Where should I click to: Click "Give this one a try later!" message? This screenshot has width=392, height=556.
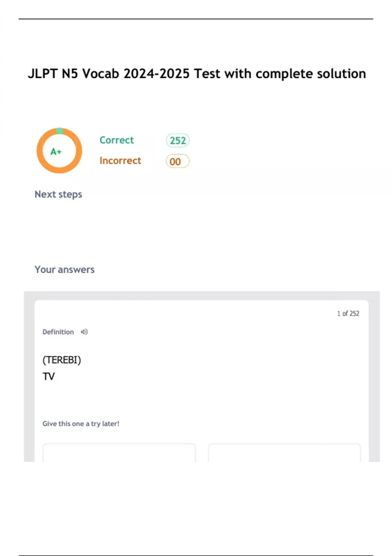tap(81, 424)
